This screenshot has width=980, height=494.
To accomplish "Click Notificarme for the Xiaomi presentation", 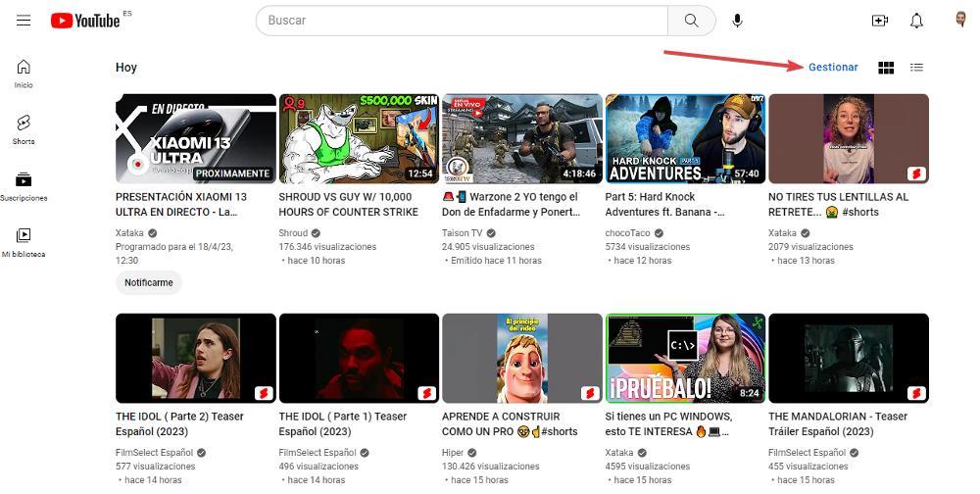I will pyautogui.click(x=149, y=282).
